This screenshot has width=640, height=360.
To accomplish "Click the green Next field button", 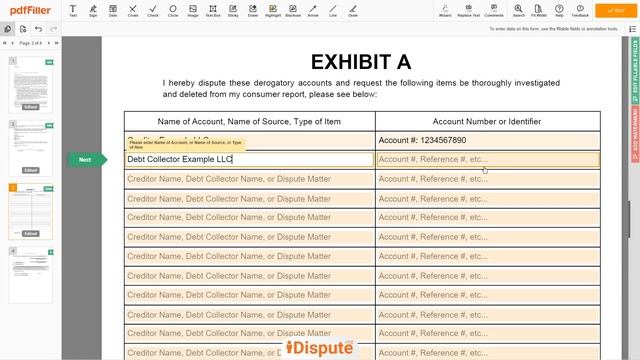I will (x=87, y=160).
